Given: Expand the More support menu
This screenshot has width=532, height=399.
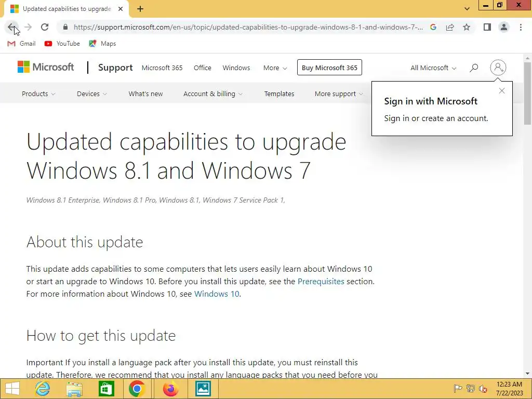Looking at the screenshot, I should coord(339,94).
